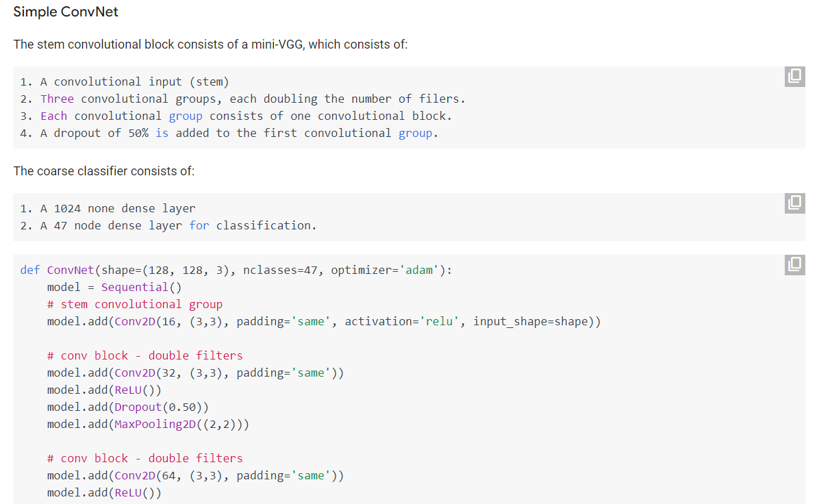
Task: Click the Conv2D(16 stem layer line
Action: click(324, 321)
